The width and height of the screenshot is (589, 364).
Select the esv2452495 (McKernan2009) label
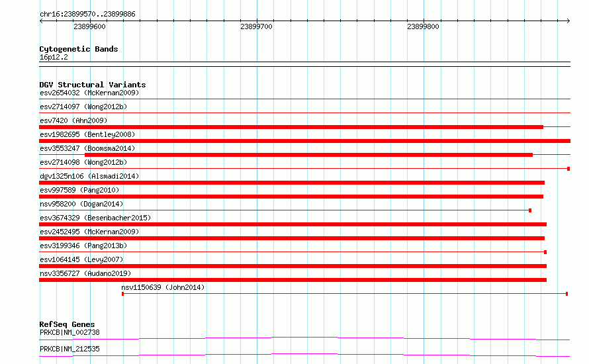[x=89, y=232]
